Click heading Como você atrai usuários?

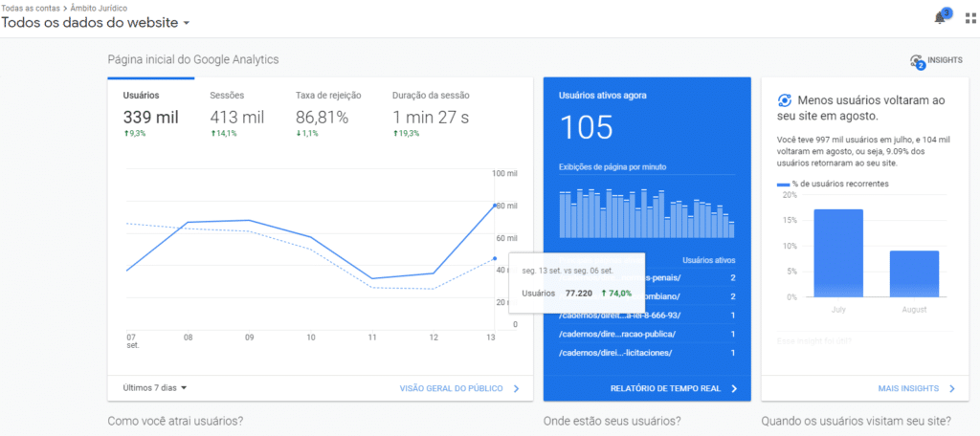(x=176, y=421)
